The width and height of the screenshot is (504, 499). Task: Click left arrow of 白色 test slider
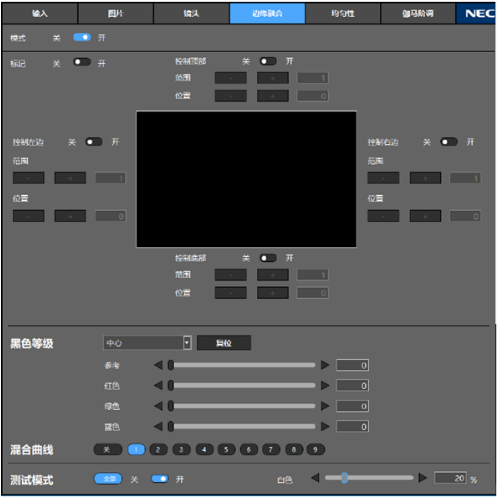[315, 478]
